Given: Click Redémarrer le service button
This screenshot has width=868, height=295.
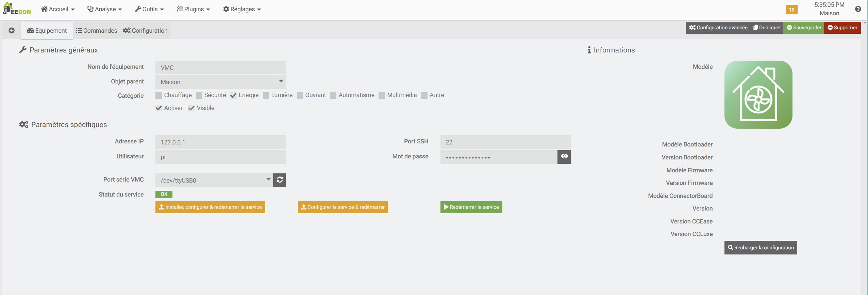Looking at the screenshot, I should point(471,207).
